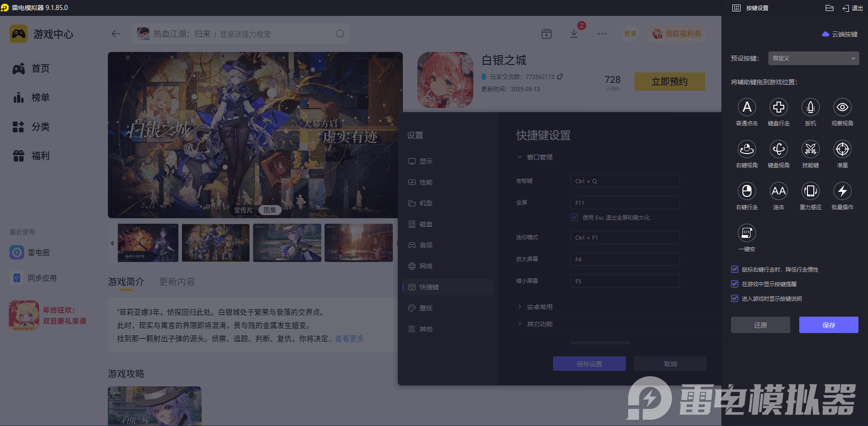The width and height of the screenshot is (868, 426).
Task: Copy the 玩家交流群 group number
Action: pyautogui.click(x=560, y=77)
